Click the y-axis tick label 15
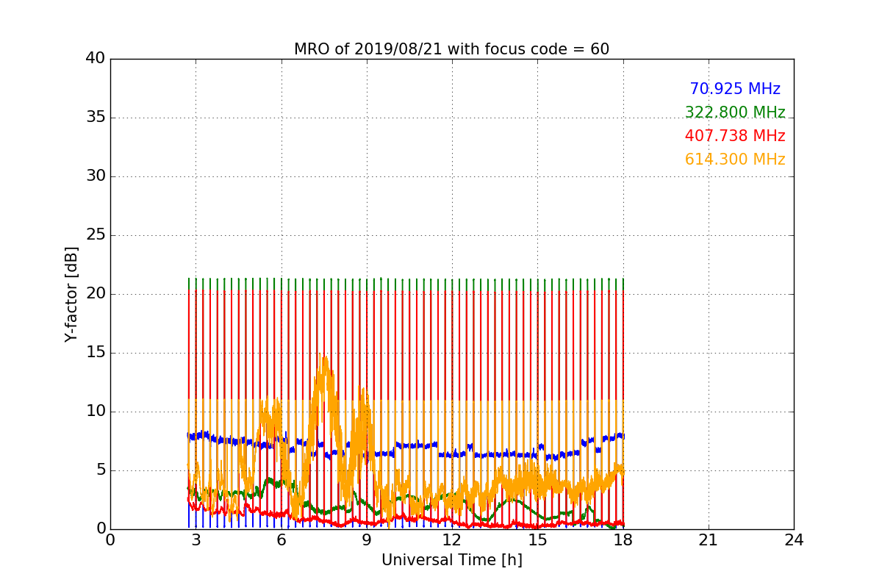 pos(95,353)
